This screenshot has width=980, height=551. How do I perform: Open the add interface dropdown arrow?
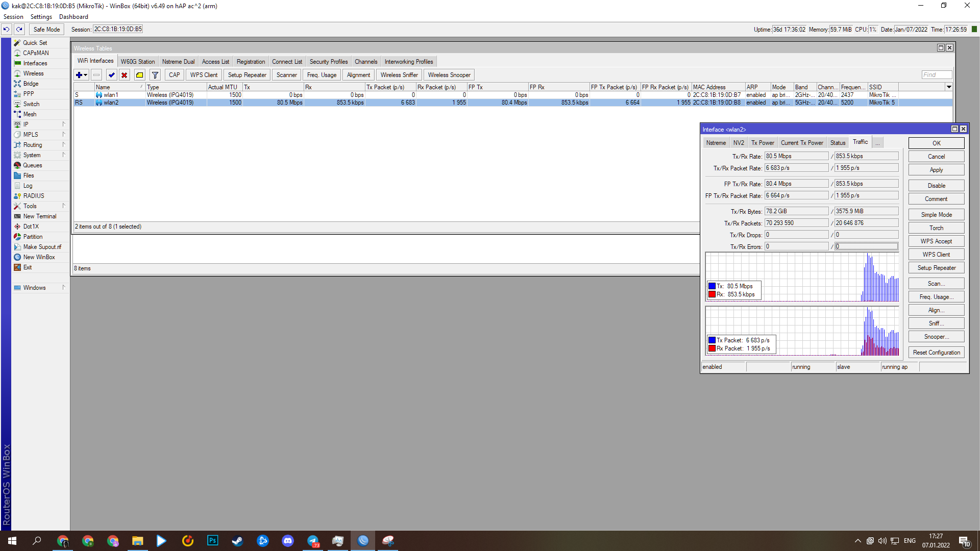86,75
